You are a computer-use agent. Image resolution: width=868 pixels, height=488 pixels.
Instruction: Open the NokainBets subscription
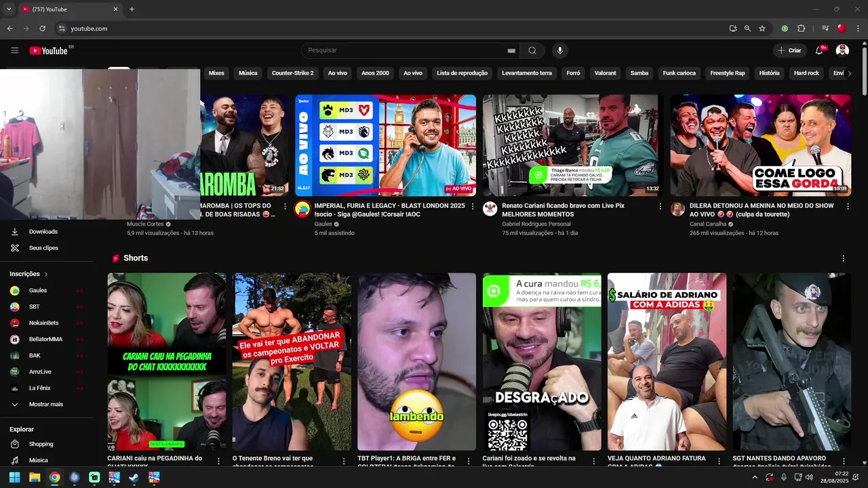click(x=47, y=323)
